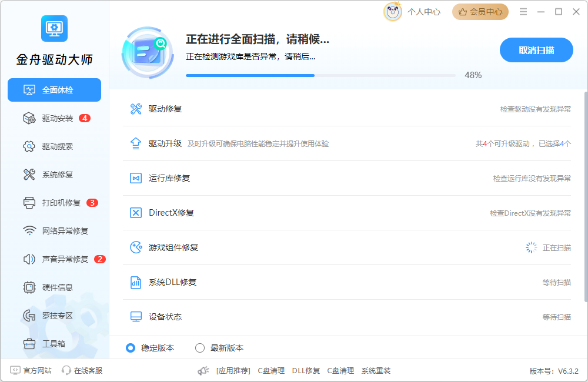Open the 系统重装 footer link
Screen dimensions: 588x382
[x=376, y=371]
